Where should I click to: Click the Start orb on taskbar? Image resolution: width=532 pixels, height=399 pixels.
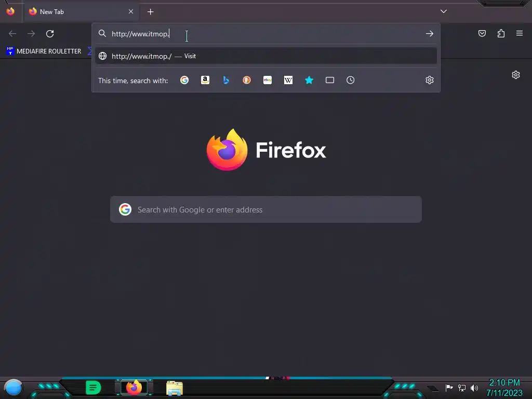[13, 388]
